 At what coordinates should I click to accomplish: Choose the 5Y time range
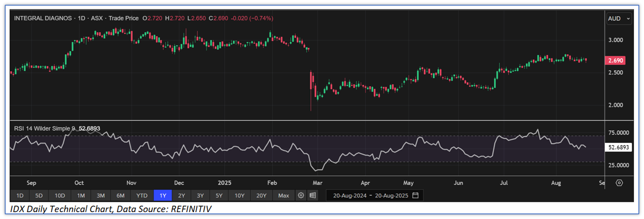coord(219,196)
